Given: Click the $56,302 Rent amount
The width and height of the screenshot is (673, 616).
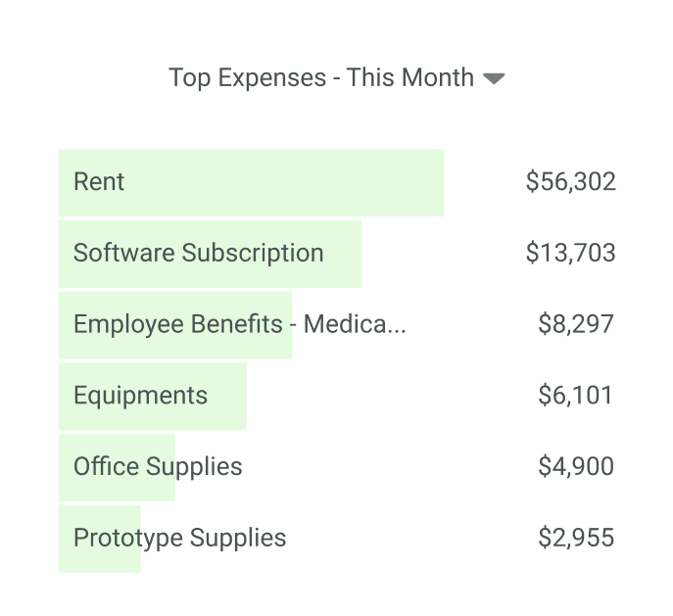Looking at the screenshot, I should click(x=570, y=182).
